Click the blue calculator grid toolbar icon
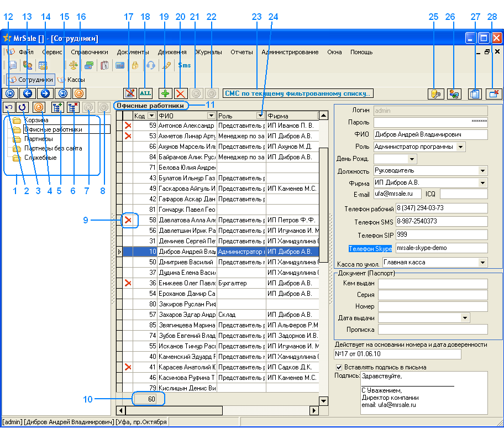Image resolution: width=504 pixels, height=428 pixels. pyautogui.click(x=119, y=65)
